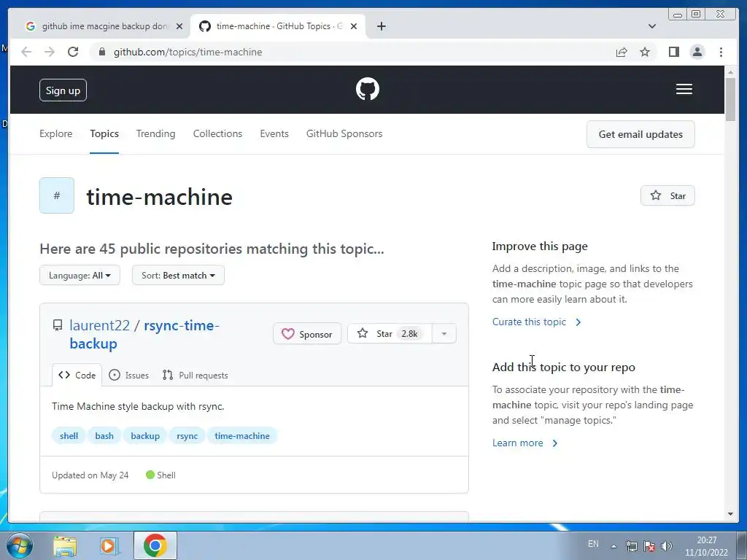The width and height of the screenshot is (747, 560).
Task: Star the rsync-time-backup repository
Action: tap(390, 334)
